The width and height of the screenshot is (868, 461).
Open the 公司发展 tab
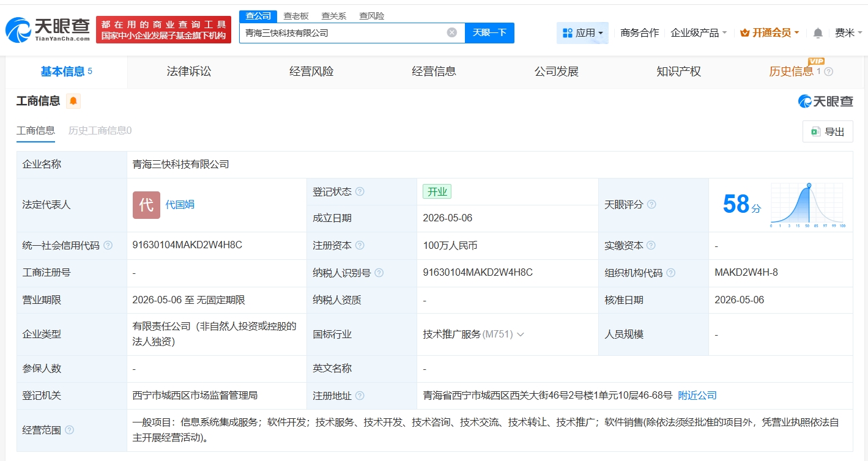pyautogui.click(x=556, y=72)
